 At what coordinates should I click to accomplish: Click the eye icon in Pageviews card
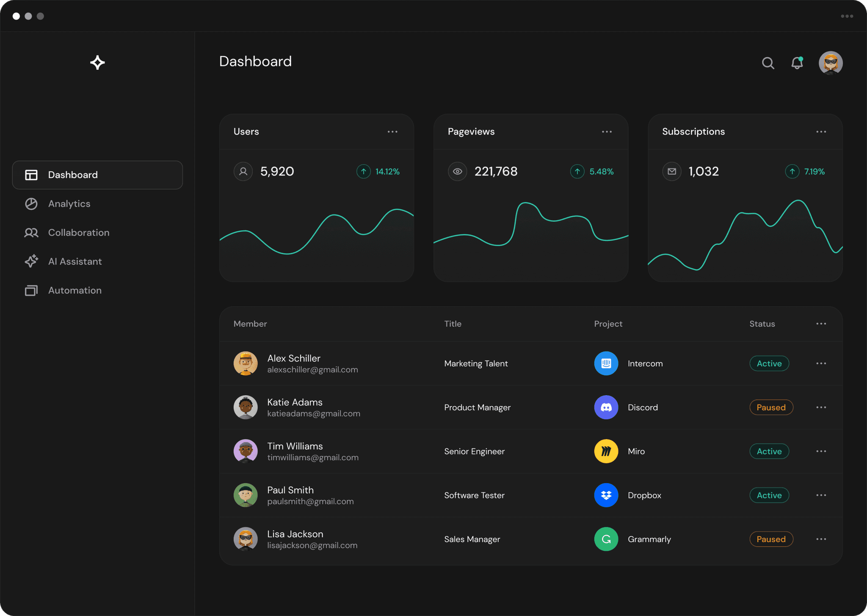click(x=457, y=171)
